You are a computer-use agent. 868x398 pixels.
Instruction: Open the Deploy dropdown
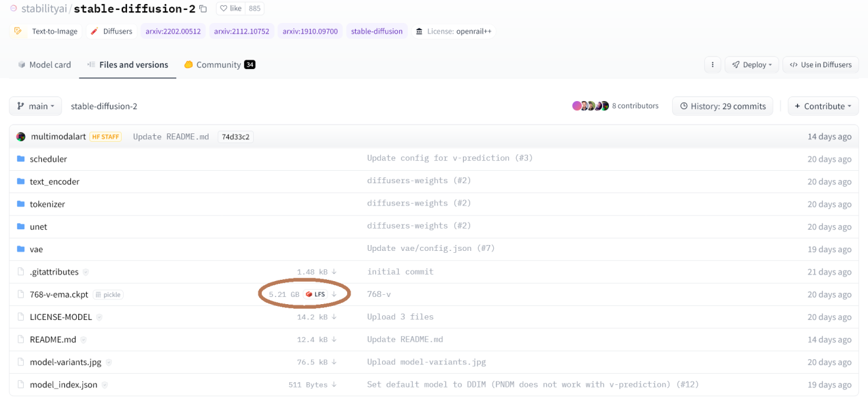(752, 64)
